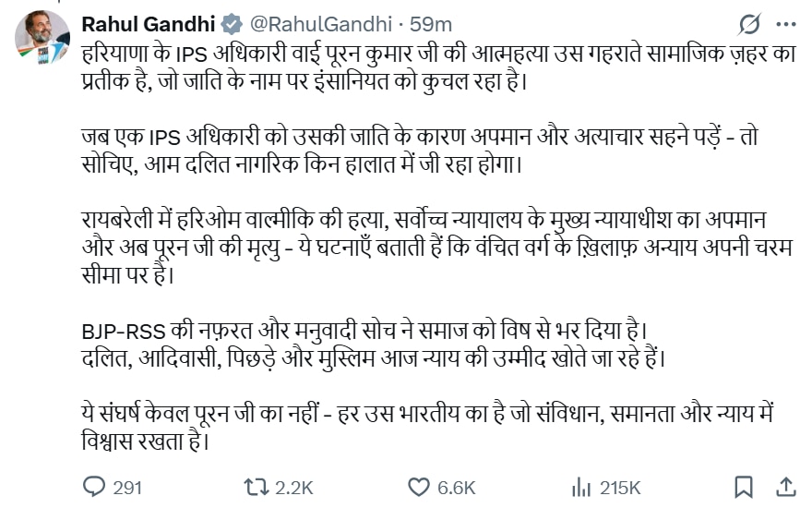Click the reply speech bubble icon
The width and height of the screenshot is (812, 508).
tap(94, 486)
